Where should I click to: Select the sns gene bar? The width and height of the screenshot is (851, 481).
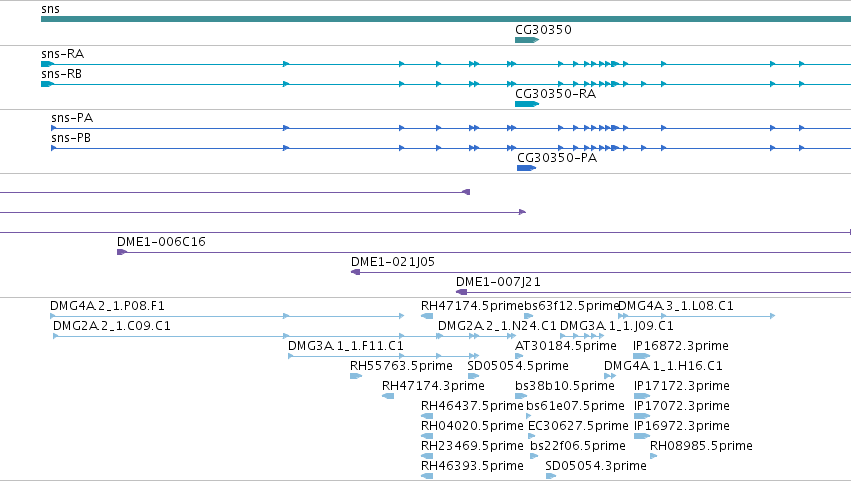click(x=446, y=19)
